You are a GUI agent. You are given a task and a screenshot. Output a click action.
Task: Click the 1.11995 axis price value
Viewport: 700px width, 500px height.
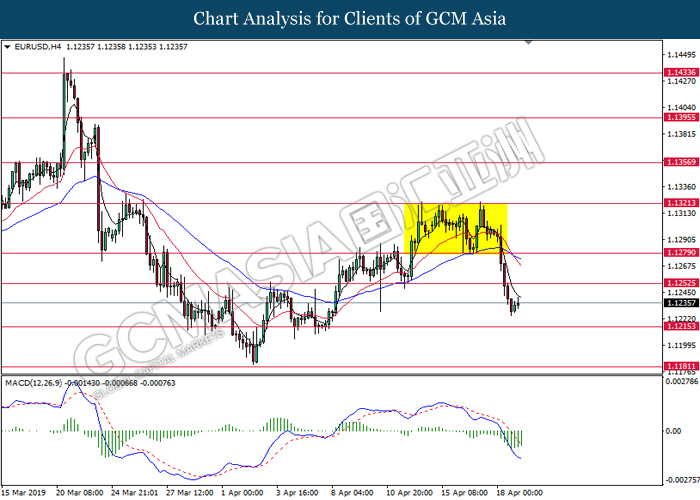[681, 345]
